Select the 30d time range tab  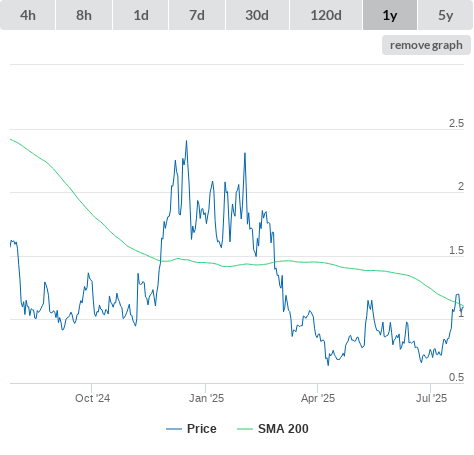pyautogui.click(x=257, y=15)
